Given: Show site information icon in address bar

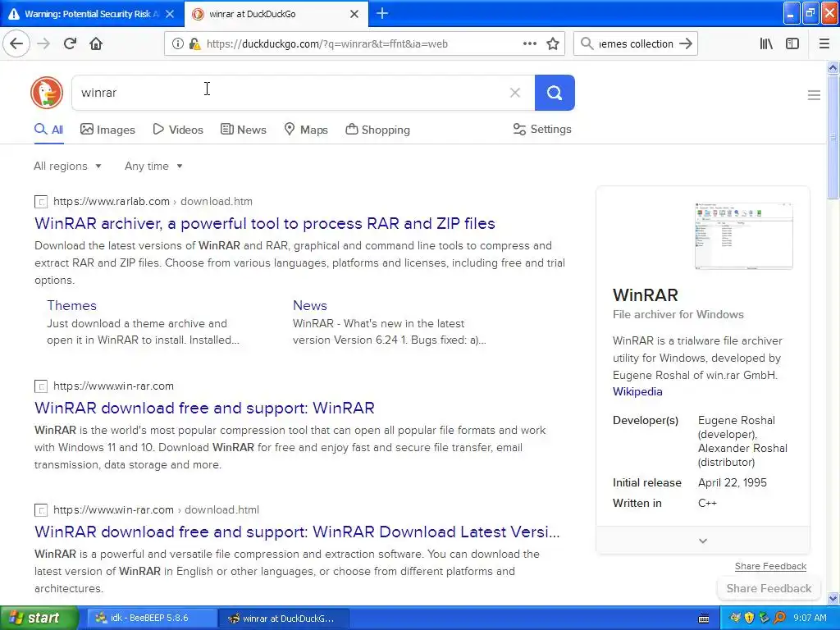Looking at the screenshot, I should coord(177,44).
